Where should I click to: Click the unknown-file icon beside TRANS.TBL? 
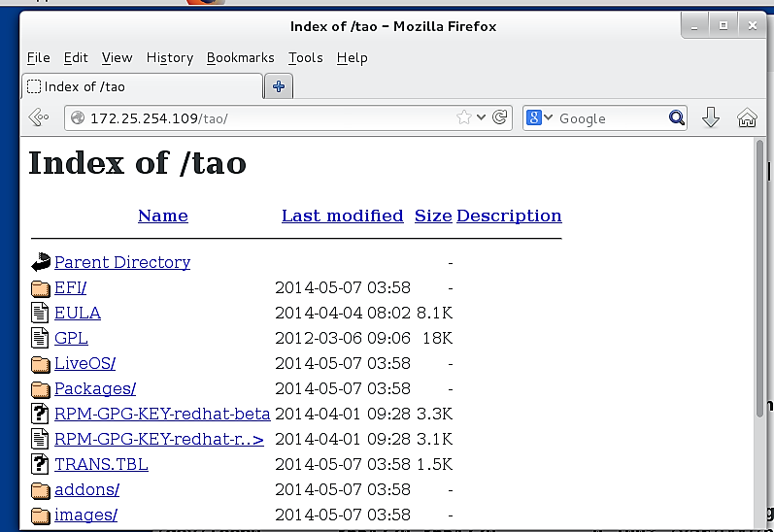point(40,464)
